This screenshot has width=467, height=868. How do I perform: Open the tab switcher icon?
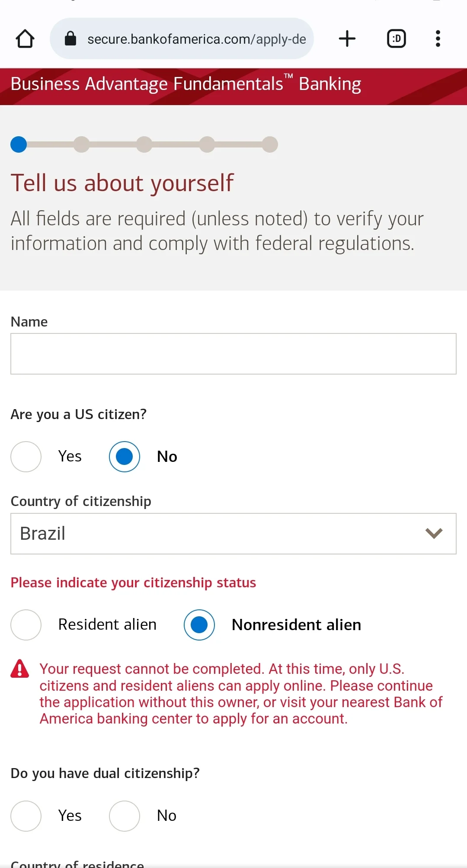pos(396,38)
